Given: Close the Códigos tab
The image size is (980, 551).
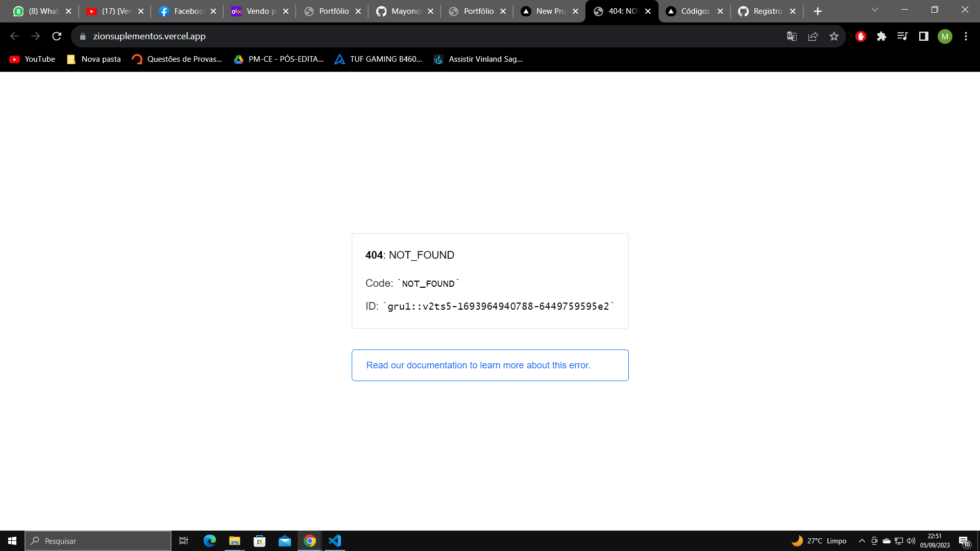Looking at the screenshot, I should point(720,11).
